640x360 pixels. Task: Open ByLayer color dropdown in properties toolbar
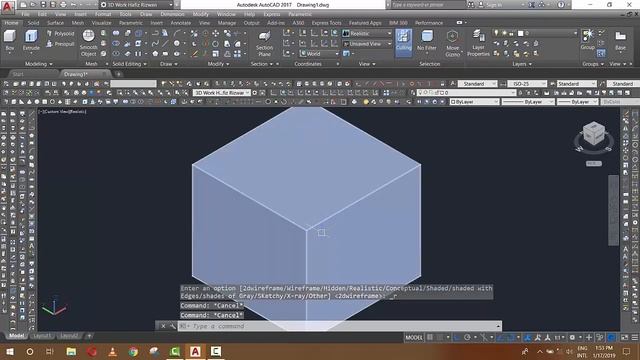(x=474, y=102)
